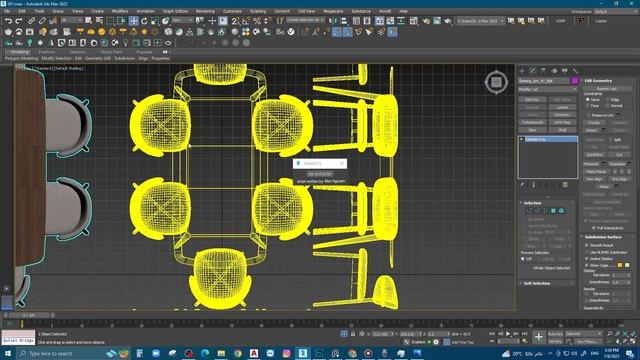Click the Repeat Last button

coord(607,89)
